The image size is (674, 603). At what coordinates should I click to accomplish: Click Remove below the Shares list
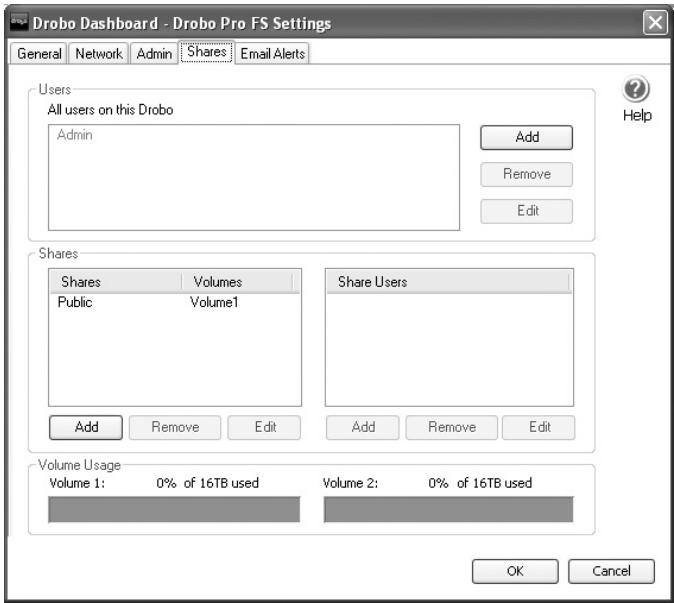point(175,427)
